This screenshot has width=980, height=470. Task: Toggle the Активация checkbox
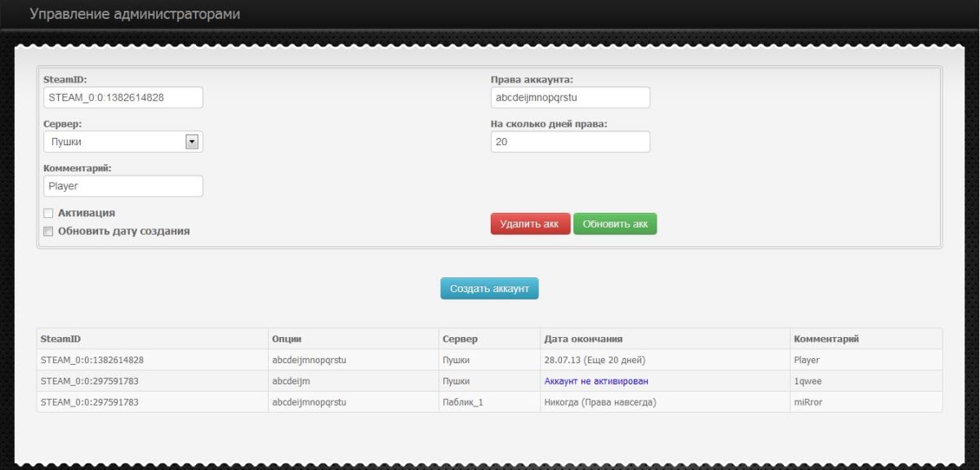[48, 214]
